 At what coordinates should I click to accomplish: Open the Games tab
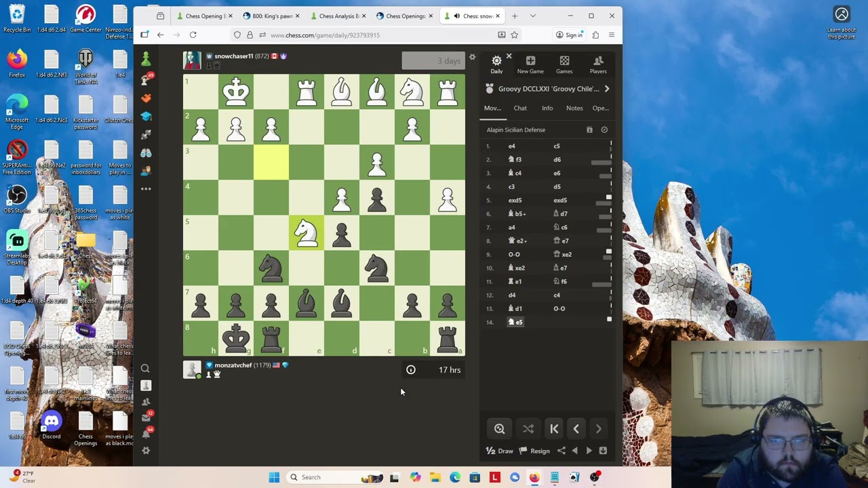[x=564, y=65]
